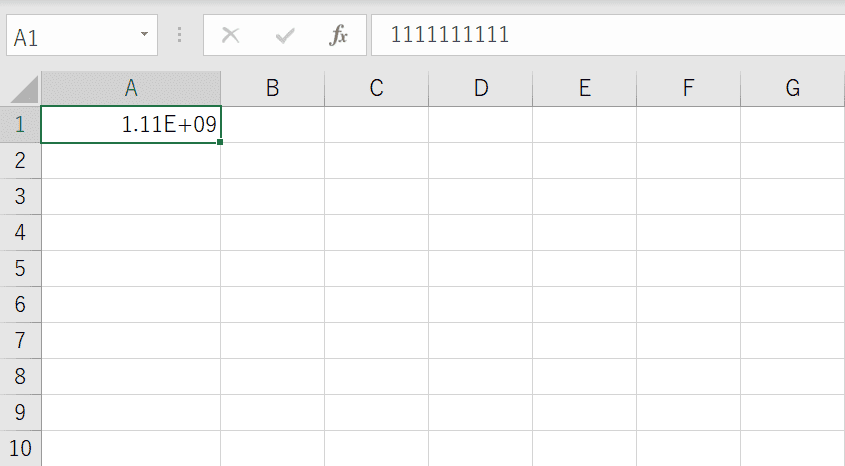Image resolution: width=845 pixels, height=466 pixels.
Task: Select cell C2
Action: pyautogui.click(x=377, y=161)
